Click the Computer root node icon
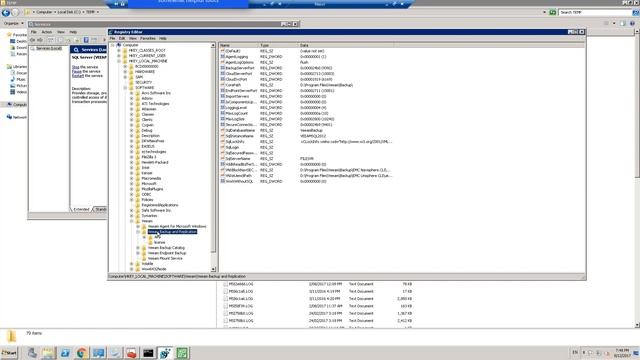Image resolution: width=640 pixels, height=360 pixels. pos(119,45)
